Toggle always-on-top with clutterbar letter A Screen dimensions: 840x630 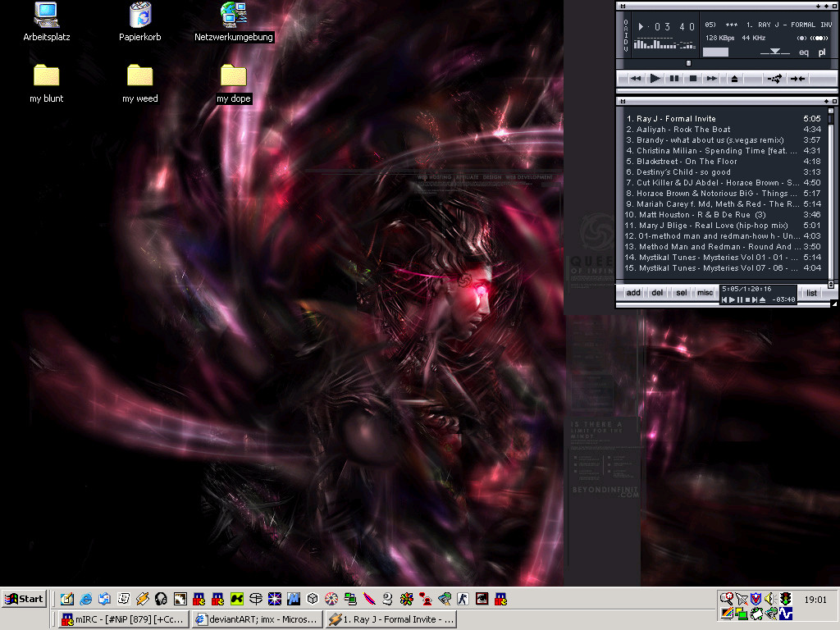pos(626,29)
